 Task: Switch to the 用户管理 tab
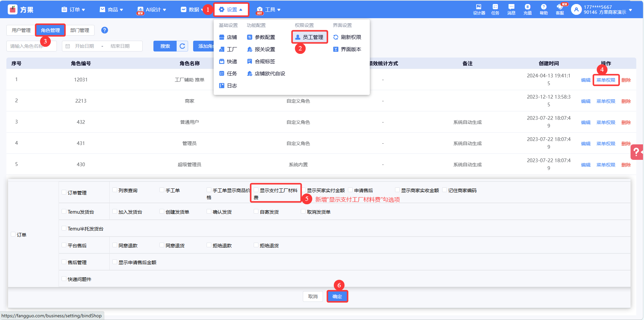tap(21, 30)
